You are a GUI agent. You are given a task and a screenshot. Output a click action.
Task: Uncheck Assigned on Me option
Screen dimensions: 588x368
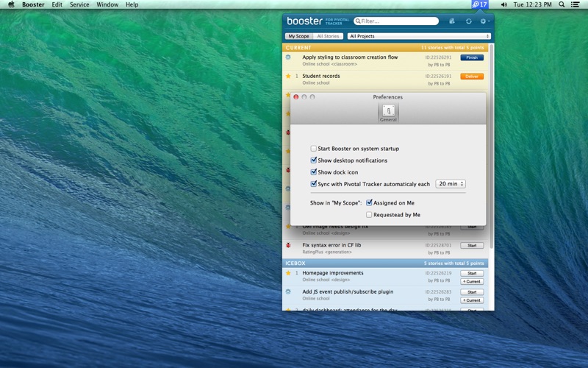369,203
